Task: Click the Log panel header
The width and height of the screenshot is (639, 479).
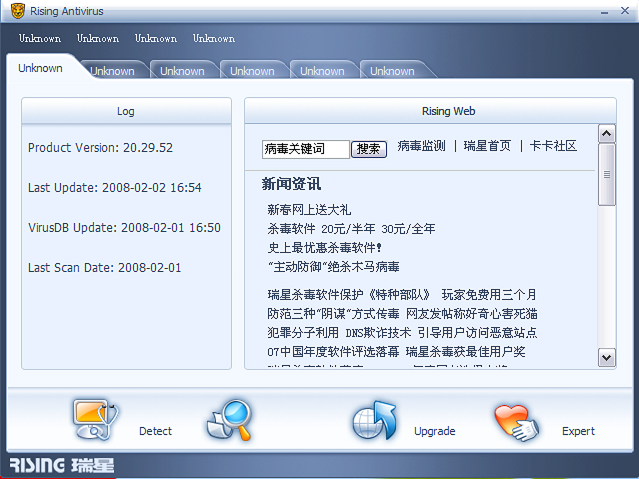Action: click(126, 111)
